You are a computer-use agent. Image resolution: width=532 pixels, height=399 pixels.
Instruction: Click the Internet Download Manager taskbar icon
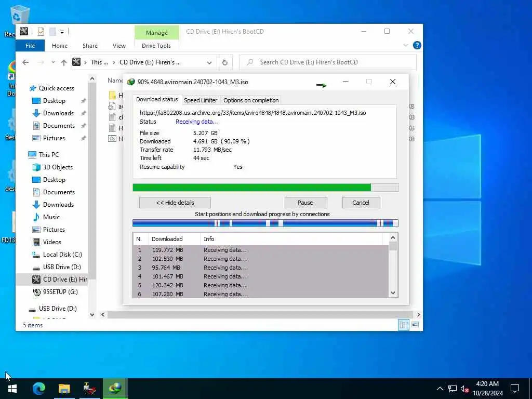pyautogui.click(x=115, y=388)
